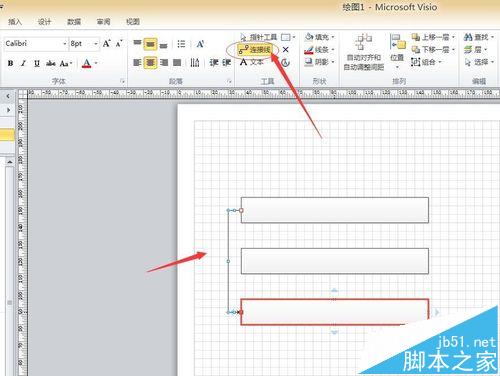Align text left
Screen dimensions: 500x376
coord(137,63)
